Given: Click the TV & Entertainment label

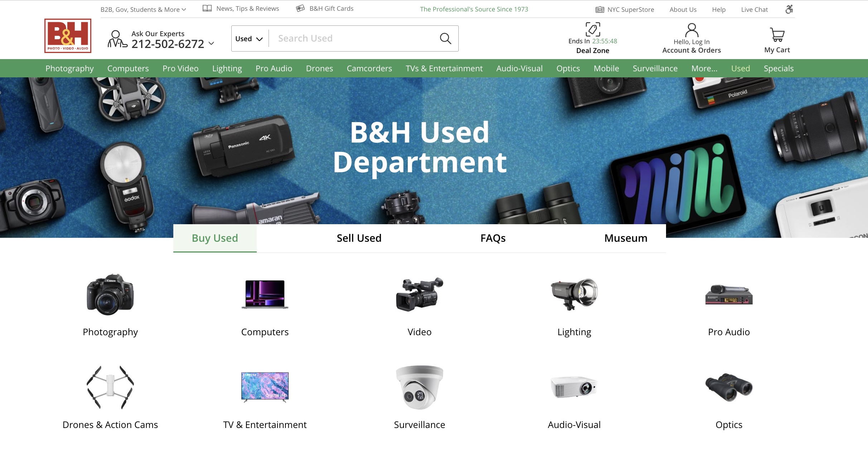Looking at the screenshot, I should (x=265, y=425).
